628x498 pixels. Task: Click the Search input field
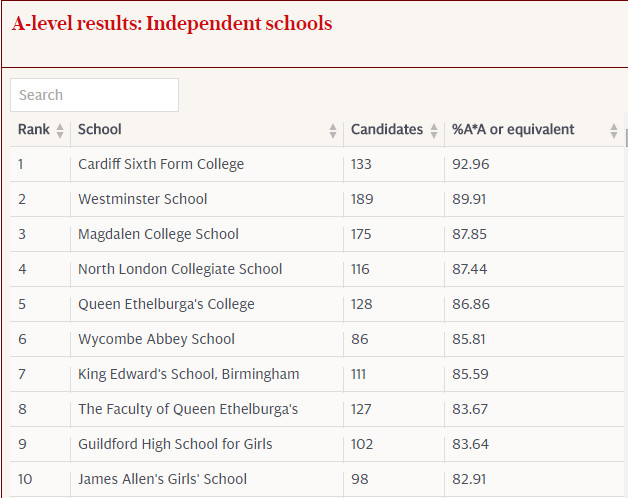(x=94, y=95)
